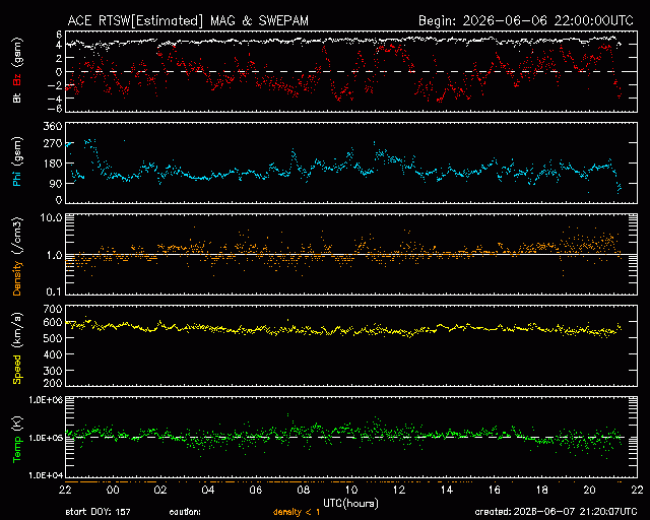
Task: Click the '06' hour tick label
Action: (x=256, y=490)
